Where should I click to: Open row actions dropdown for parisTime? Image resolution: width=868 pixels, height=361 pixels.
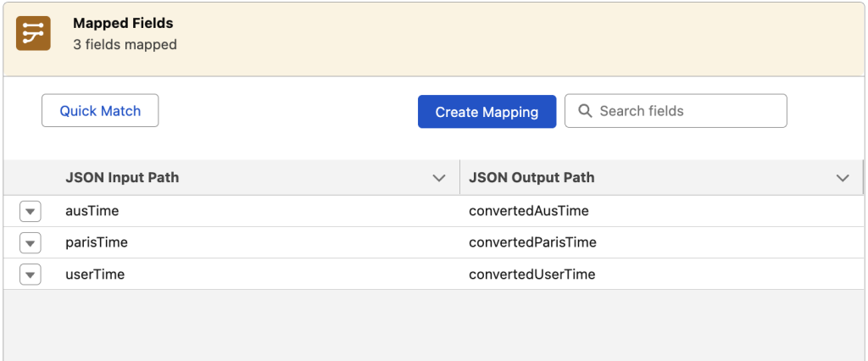[x=31, y=242]
